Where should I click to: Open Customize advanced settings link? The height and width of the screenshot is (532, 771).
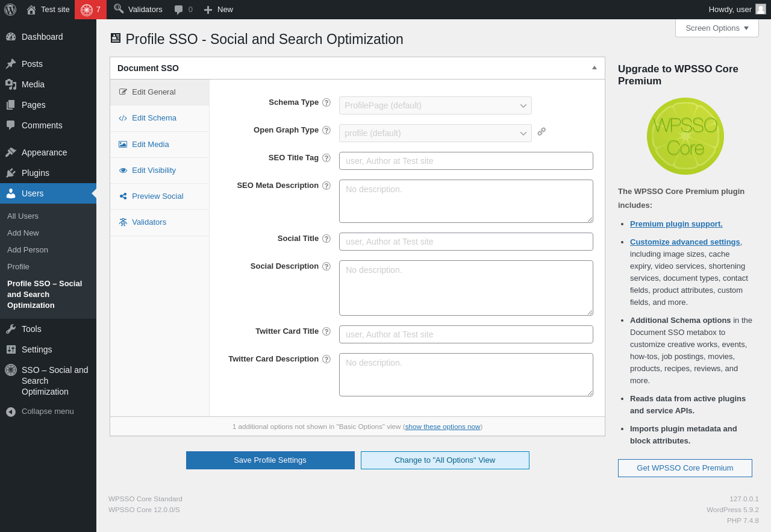(685, 242)
